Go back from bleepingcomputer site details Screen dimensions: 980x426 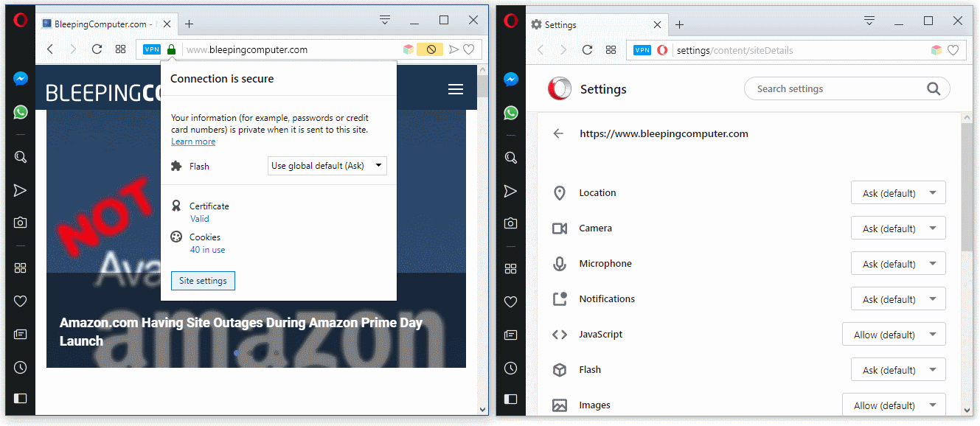[558, 133]
